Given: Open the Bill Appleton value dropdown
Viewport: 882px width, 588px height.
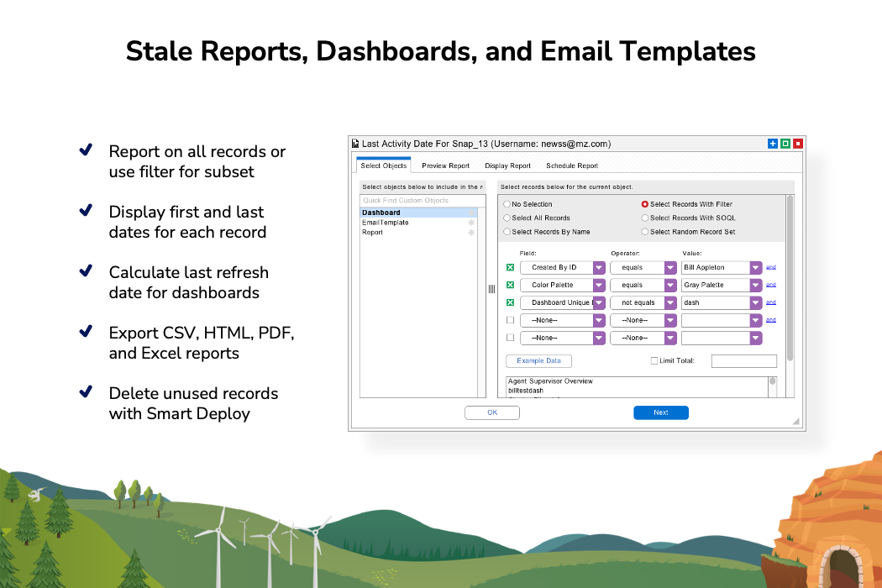Looking at the screenshot, I should click(x=756, y=268).
